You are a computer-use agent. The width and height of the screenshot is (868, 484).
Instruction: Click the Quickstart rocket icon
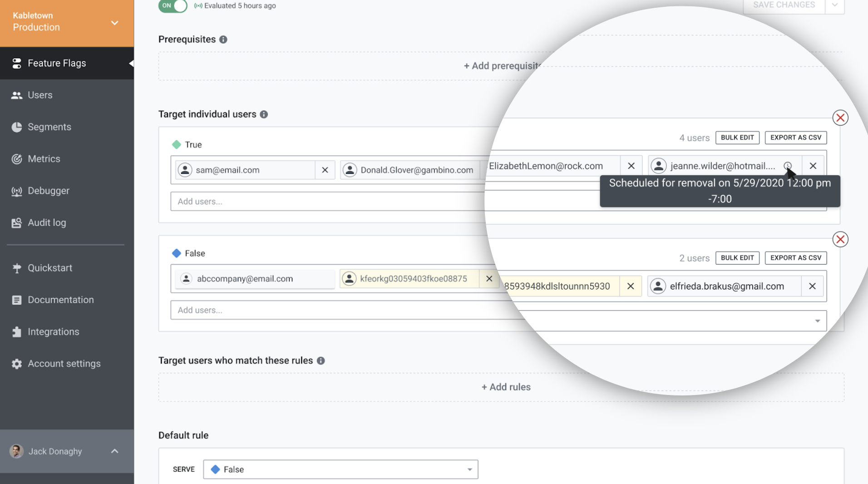17,268
